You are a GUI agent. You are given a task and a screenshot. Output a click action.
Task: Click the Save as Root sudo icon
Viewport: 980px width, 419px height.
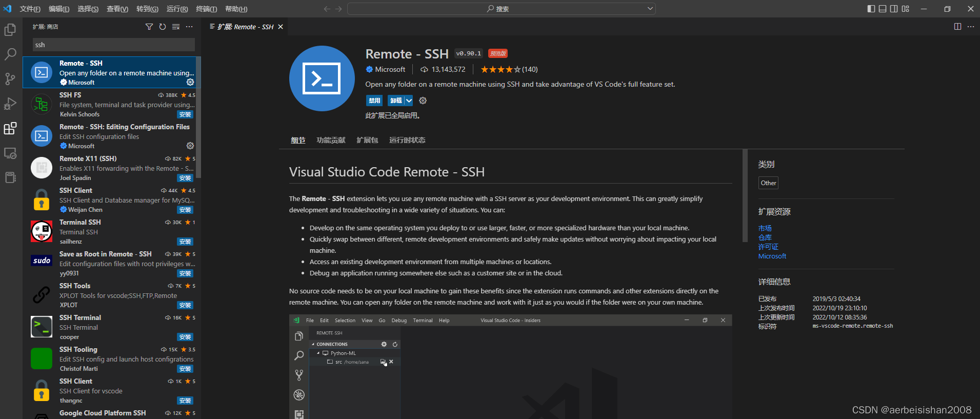click(42, 261)
